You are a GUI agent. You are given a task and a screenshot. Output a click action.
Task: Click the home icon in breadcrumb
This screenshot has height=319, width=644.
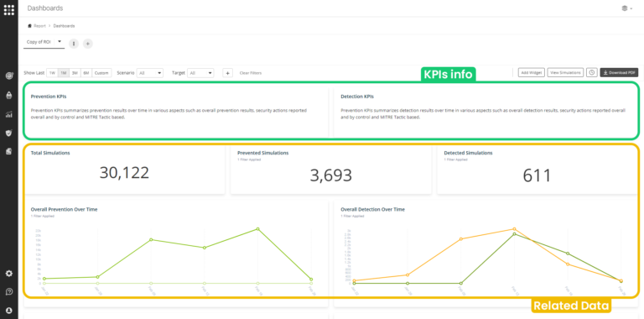tap(29, 26)
